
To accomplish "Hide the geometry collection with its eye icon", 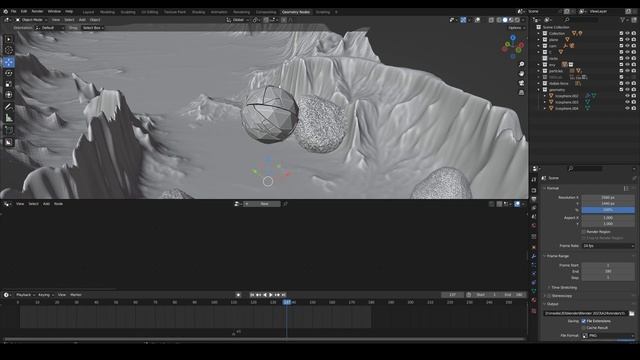I will [627, 89].
